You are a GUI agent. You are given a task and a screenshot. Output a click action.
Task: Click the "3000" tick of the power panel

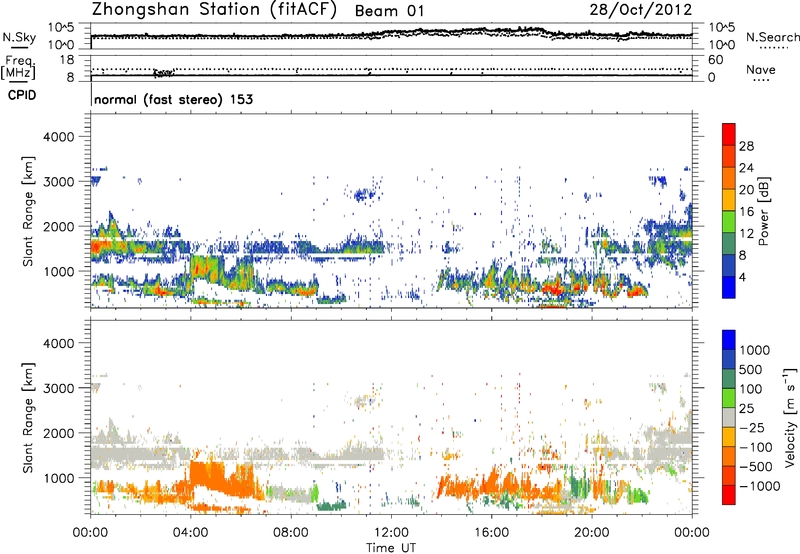coord(59,182)
